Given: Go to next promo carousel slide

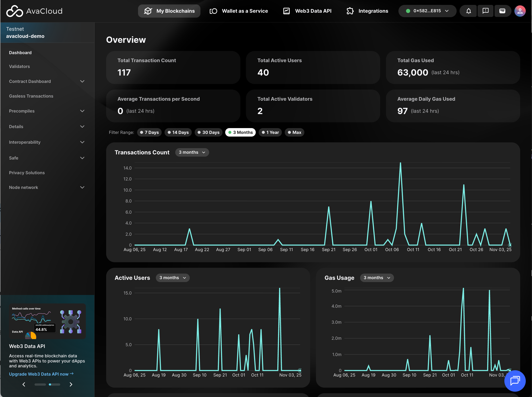Looking at the screenshot, I should point(71,384).
